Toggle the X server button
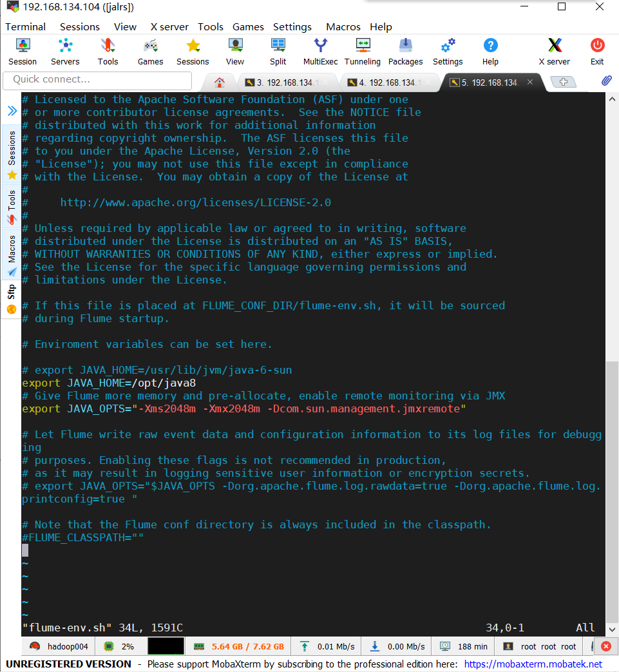Screen dimensions: 619x672 pos(555,52)
